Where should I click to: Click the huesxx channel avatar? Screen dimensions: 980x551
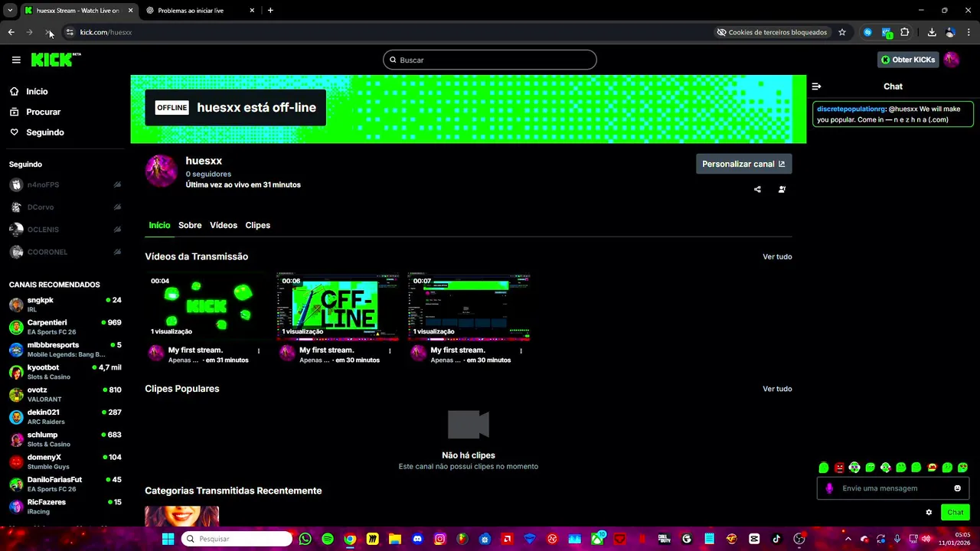click(x=161, y=171)
